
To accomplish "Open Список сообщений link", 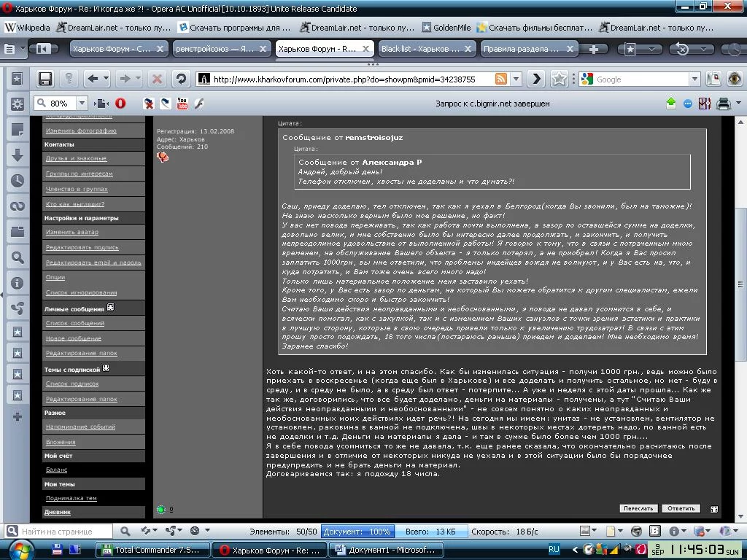I will 75,323.
